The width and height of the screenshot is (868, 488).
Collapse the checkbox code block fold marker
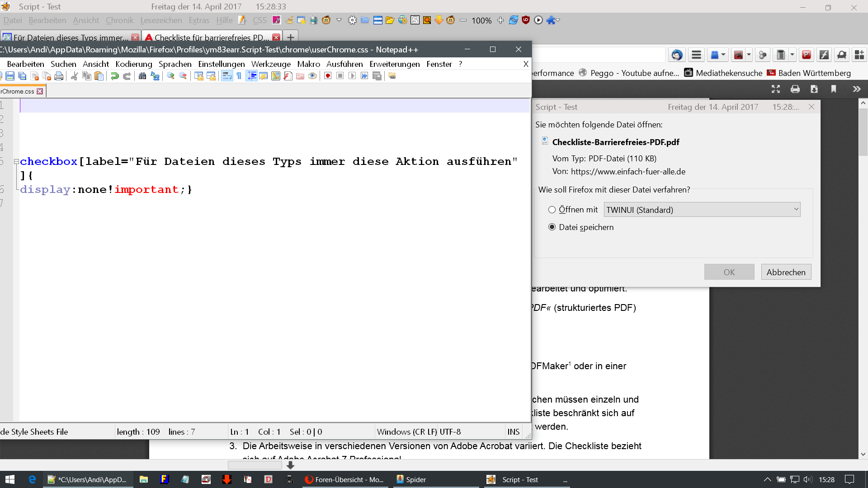(x=16, y=161)
